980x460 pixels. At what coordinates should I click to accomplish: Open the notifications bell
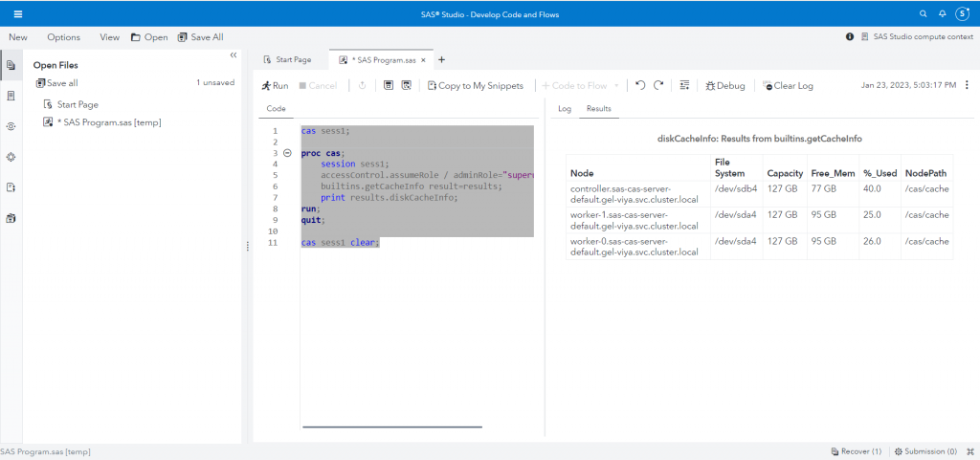point(943,14)
